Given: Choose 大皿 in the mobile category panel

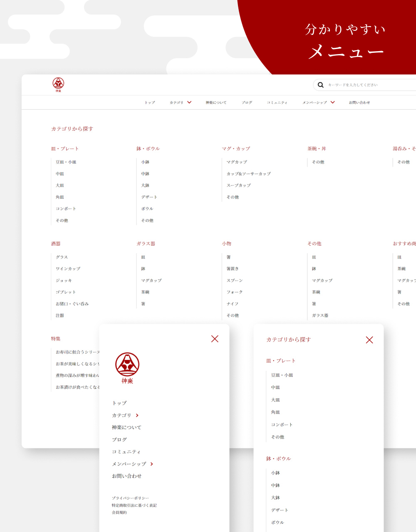Looking at the screenshot, I should [275, 400].
